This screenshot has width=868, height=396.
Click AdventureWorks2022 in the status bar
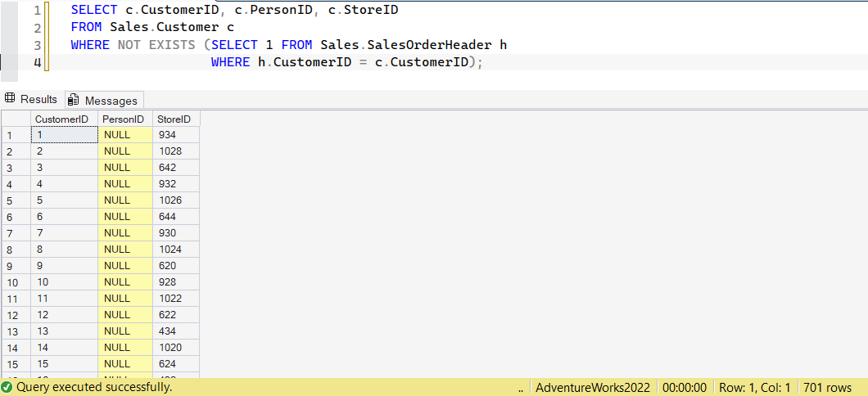[x=593, y=388]
